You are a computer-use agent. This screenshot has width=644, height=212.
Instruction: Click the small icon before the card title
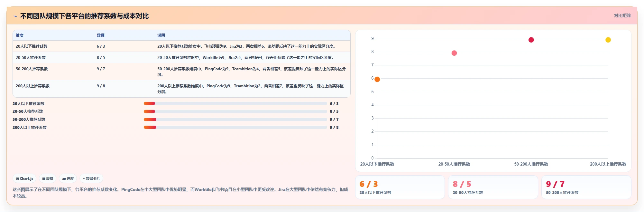point(15,16)
